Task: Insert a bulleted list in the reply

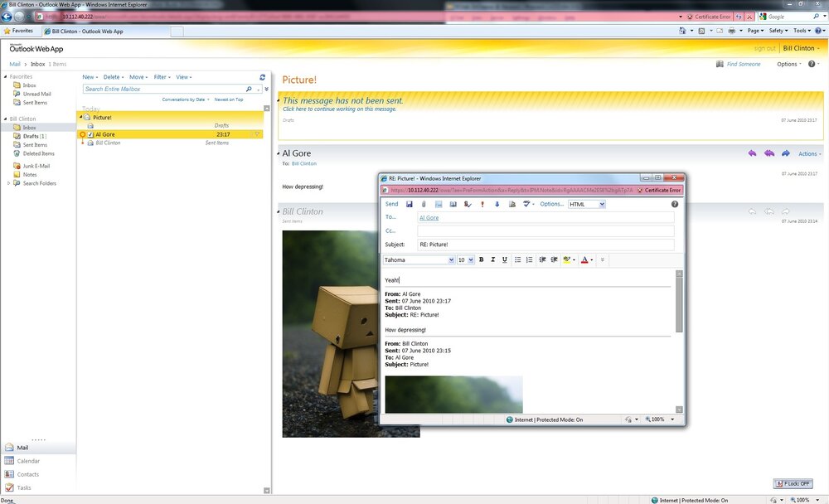Action: [517, 259]
